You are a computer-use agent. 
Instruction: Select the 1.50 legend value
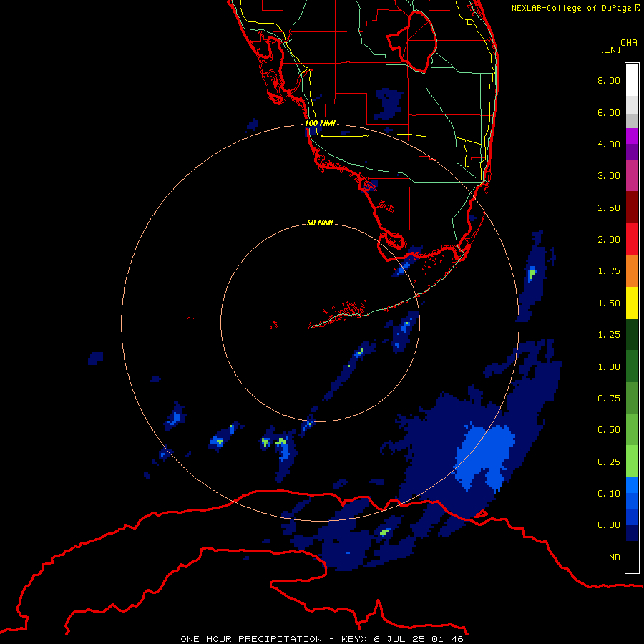[609, 303]
